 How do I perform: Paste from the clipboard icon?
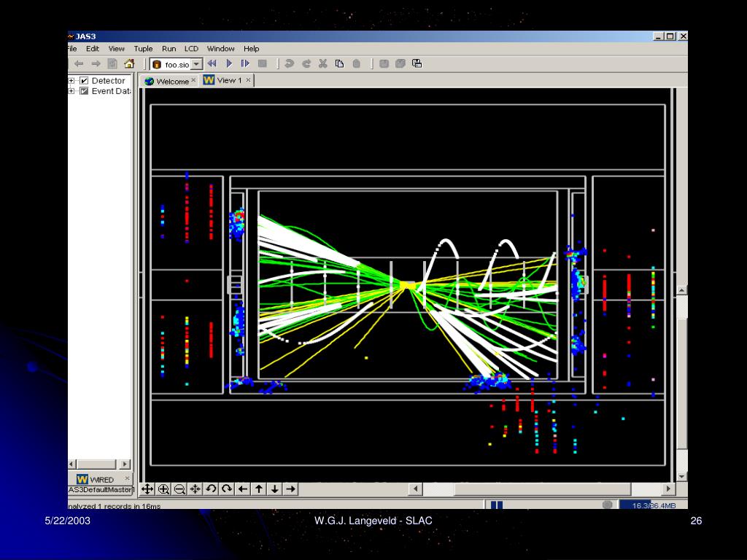(356, 63)
